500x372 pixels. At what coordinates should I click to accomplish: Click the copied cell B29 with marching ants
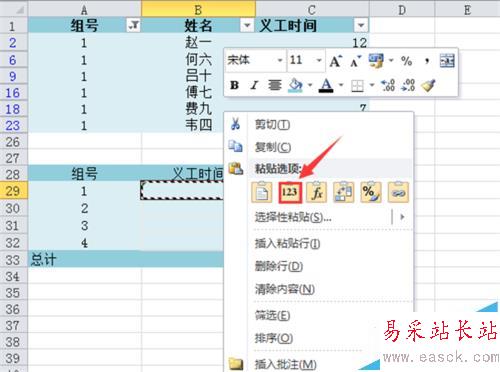point(182,190)
